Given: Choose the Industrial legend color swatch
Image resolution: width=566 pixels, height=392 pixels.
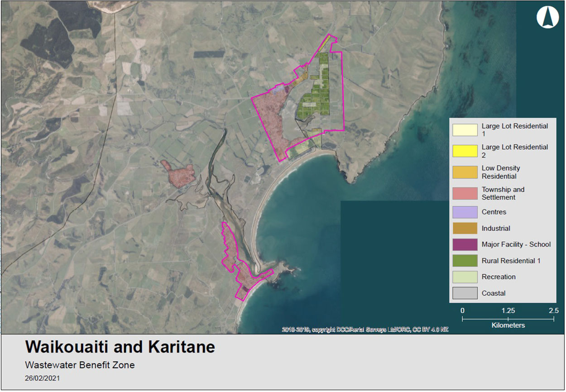Looking at the screenshot, I should 465,228.
